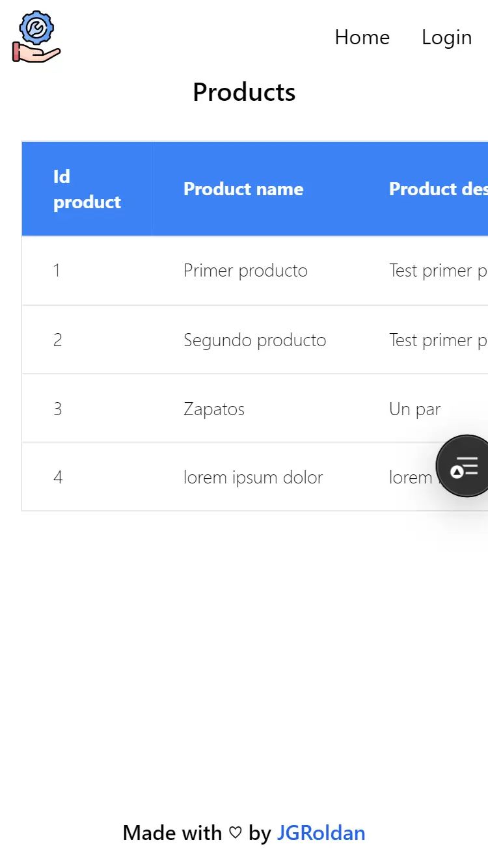Select the Segundo producto row
This screenshot has height=868, width=488.
tap(254, 340)
